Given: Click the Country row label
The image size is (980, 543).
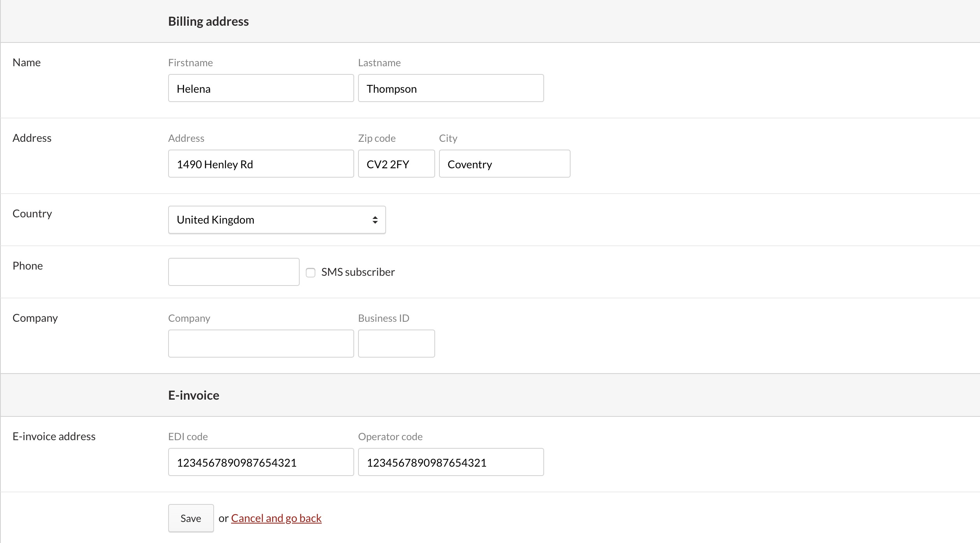Looking at the screenshot, I should (x=32, y=213).
